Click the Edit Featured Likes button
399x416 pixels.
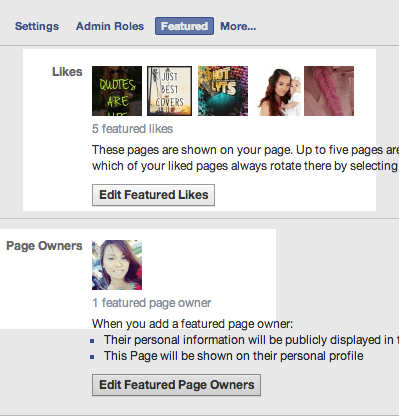coord(153,195)
